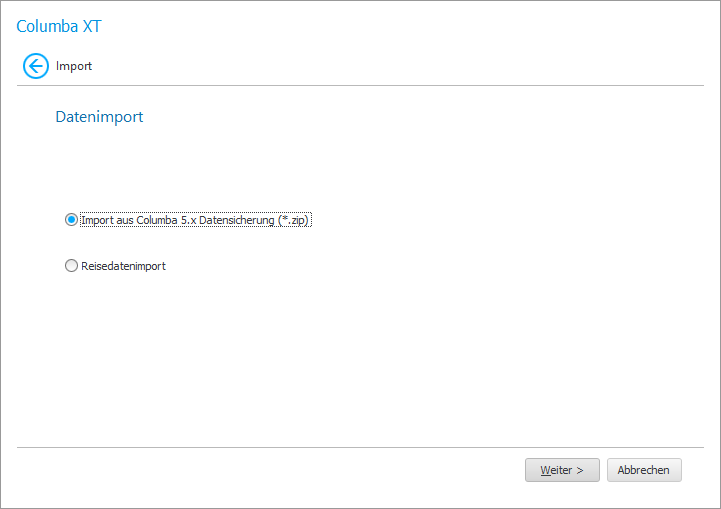
Task: Cancel the import with Abbrechen
Action: pyautogui.click(x=644, y=470)
